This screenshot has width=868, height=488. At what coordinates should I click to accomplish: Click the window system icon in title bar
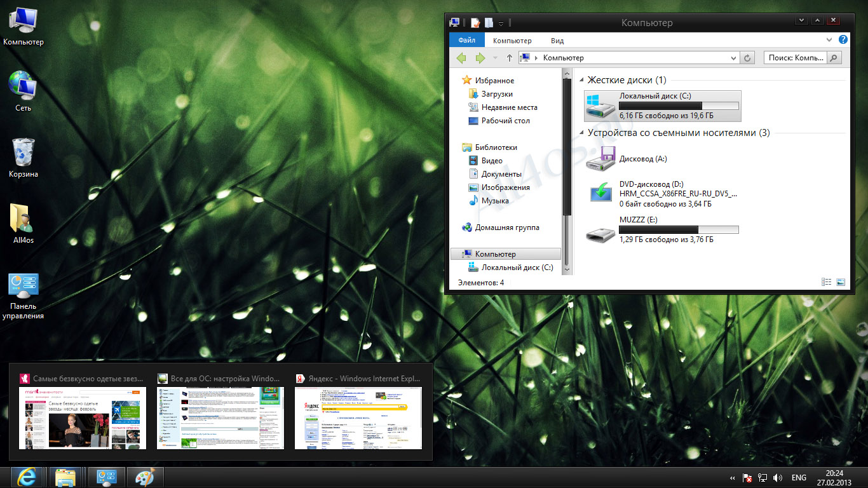point(454,23)
